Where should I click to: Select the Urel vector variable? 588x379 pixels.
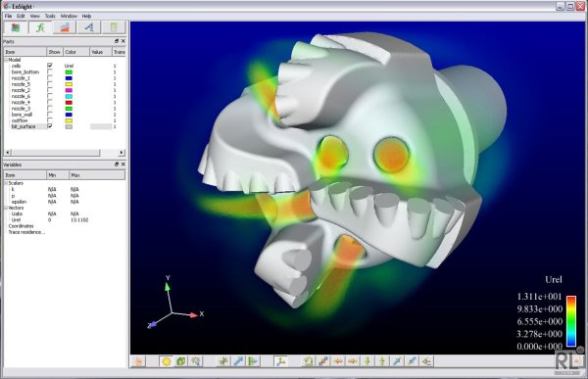(16, 220)
